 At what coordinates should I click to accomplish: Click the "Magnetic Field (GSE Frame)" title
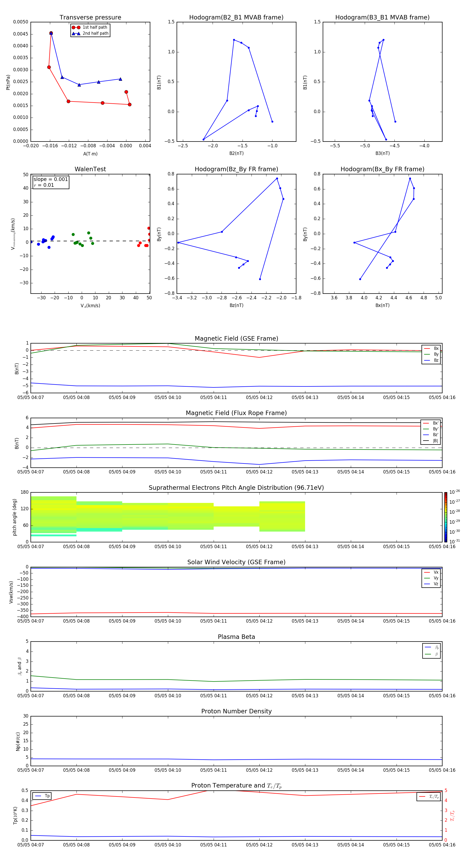click(236, 339)
